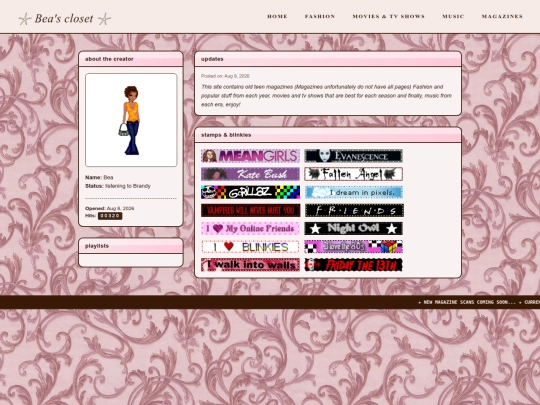
Task: Open the Magazines section
Action: tap(502, 16)
